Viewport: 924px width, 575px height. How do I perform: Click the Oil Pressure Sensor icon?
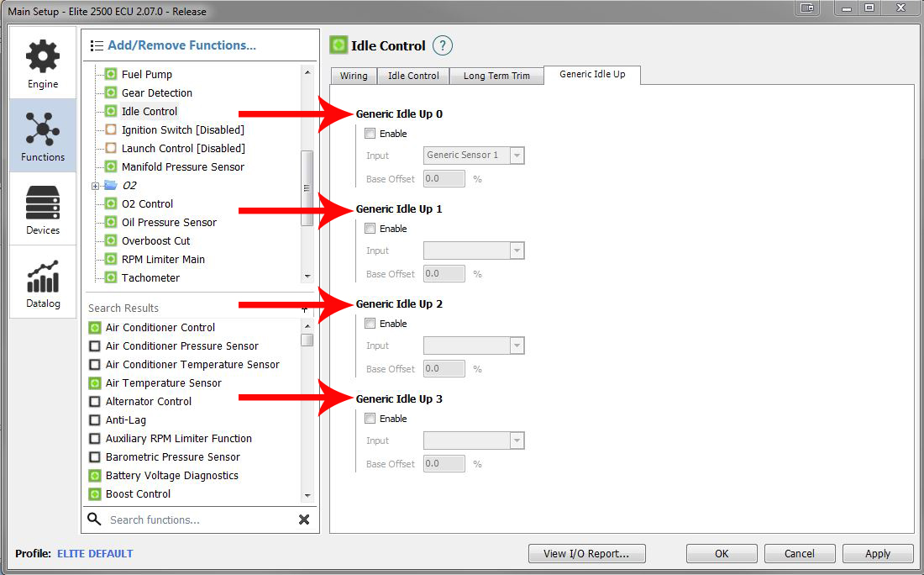pyautogui.click(x=111, y=222)
